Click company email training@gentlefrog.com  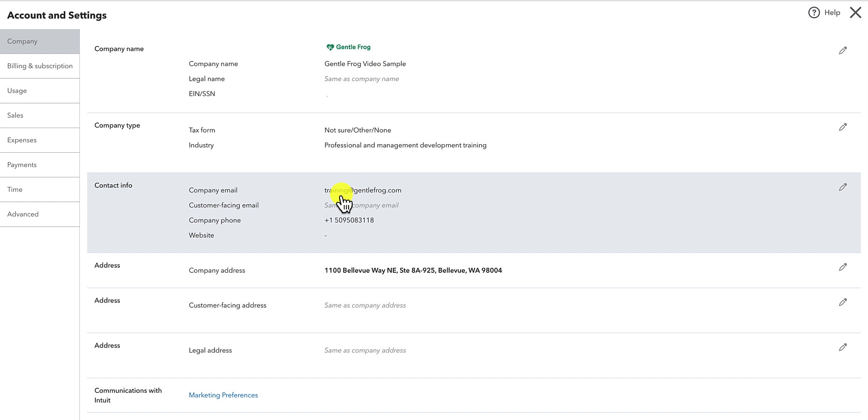point(363,190)
